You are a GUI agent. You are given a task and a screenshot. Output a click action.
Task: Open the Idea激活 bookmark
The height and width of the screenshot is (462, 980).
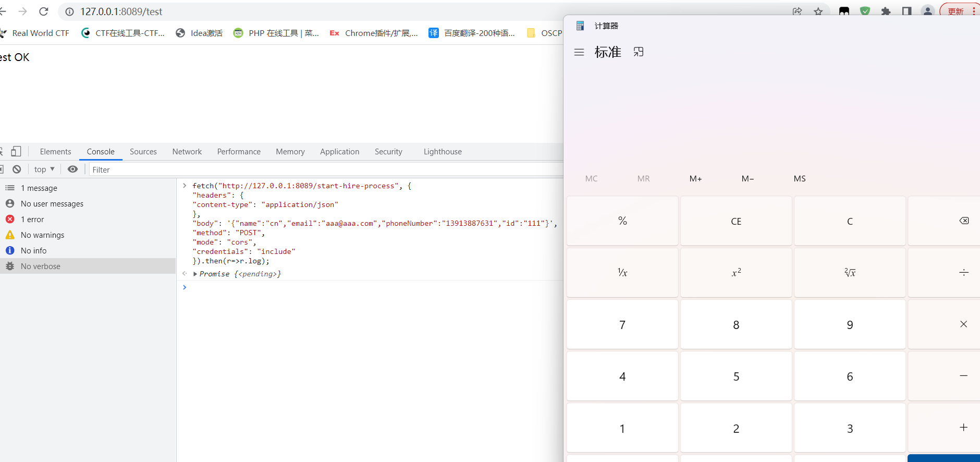pyautogui.click(x=199, y=33)
